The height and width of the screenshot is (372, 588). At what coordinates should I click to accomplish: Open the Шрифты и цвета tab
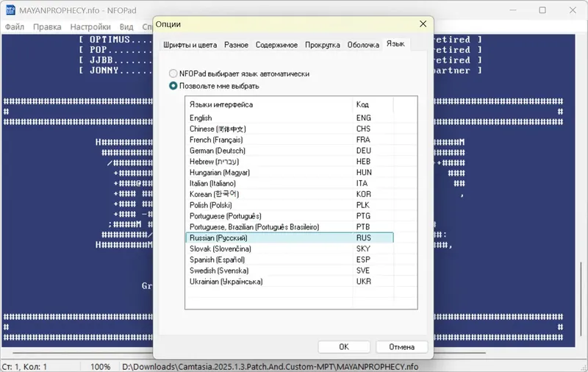190,45
